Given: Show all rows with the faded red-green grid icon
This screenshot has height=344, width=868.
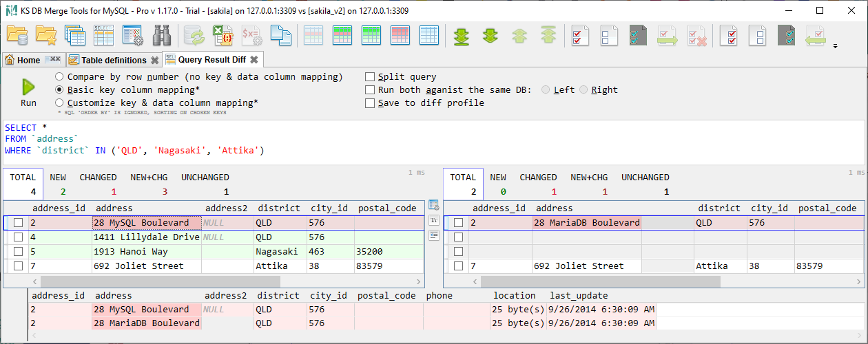Looking at the screenshot, I should tap(313, 34).
